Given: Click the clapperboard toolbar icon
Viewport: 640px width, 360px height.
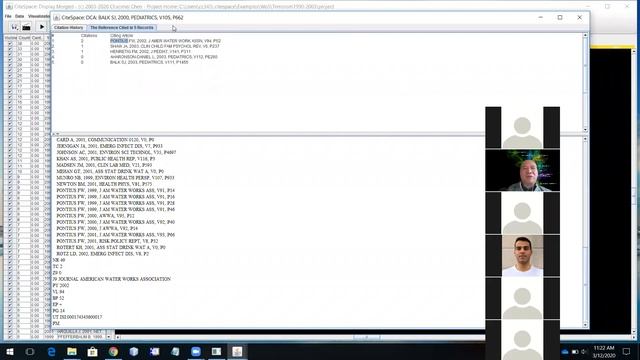Looking at the screenshot, I should (x=27, y=27).
